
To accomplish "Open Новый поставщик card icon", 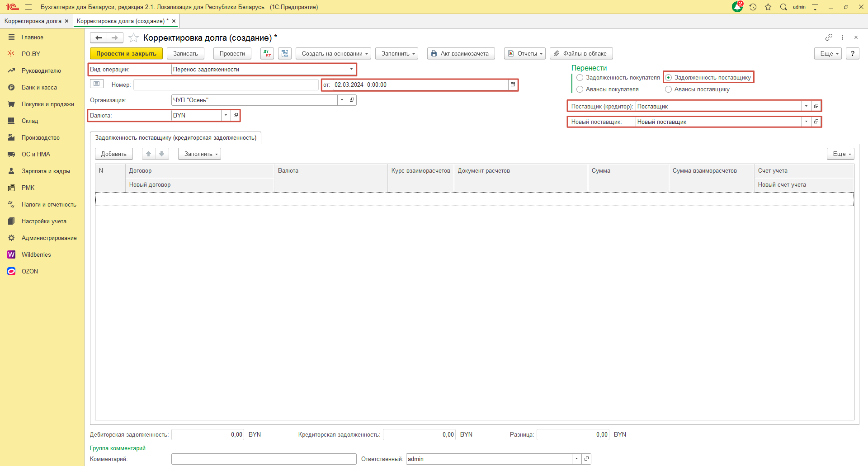I will (816, 122).
